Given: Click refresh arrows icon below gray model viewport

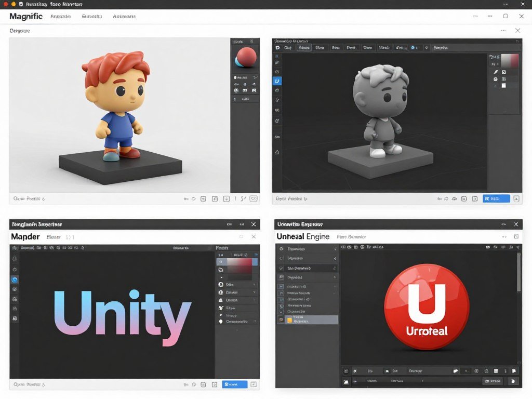Looking at the screenshot, I should 446,199.
